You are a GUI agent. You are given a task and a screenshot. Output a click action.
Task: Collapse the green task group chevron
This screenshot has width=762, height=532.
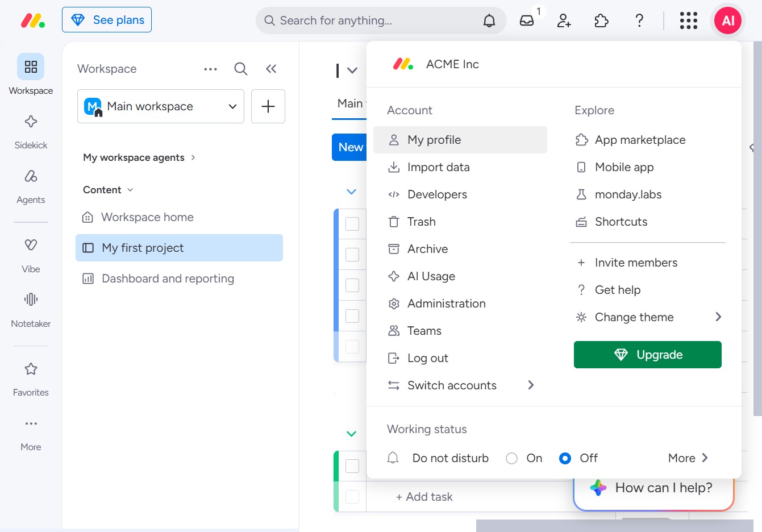pos(352,434)
